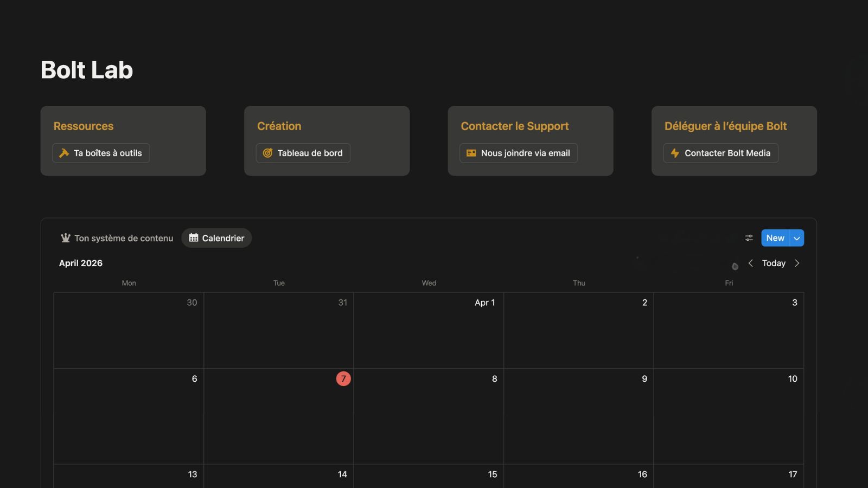Viewport: 868px width, 488px height.
Task: Click the Contacter le Support heading
Action: click(515, 126)
